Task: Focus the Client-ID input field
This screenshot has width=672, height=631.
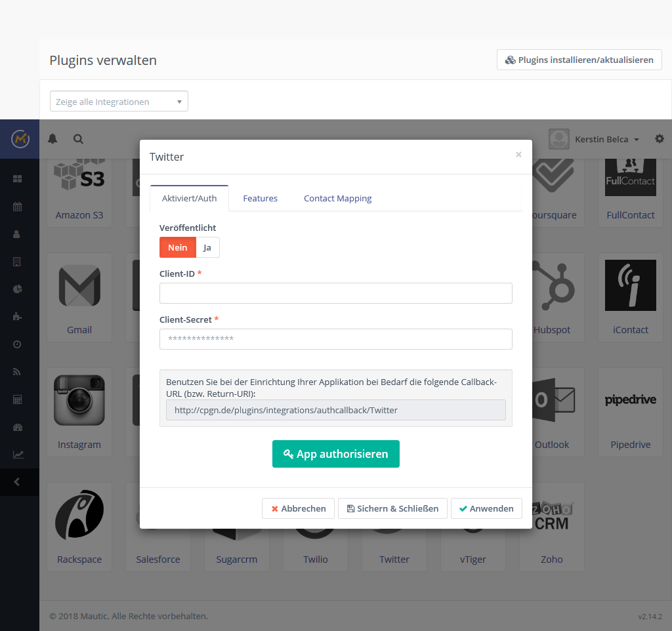Action: coord(335,293)
